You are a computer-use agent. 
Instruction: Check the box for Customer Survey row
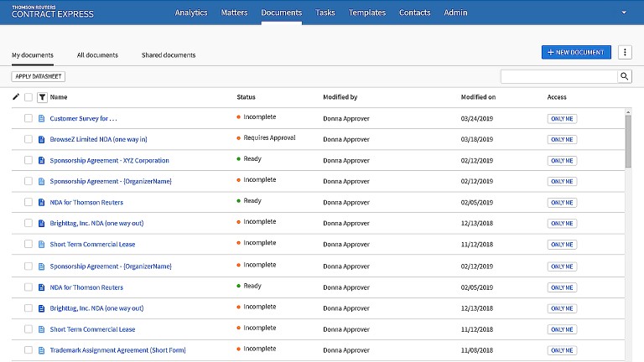[29, 118]
